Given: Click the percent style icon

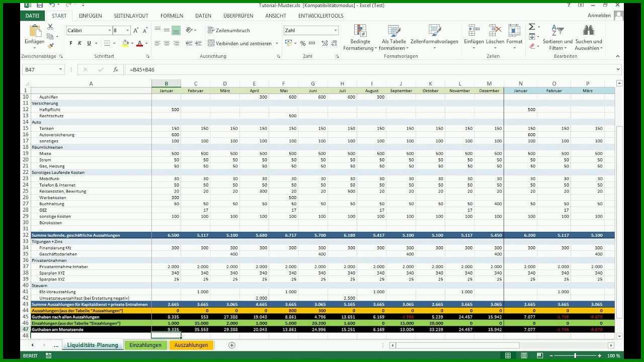Looking at the screenshot, I should click(x=303, y=44).
